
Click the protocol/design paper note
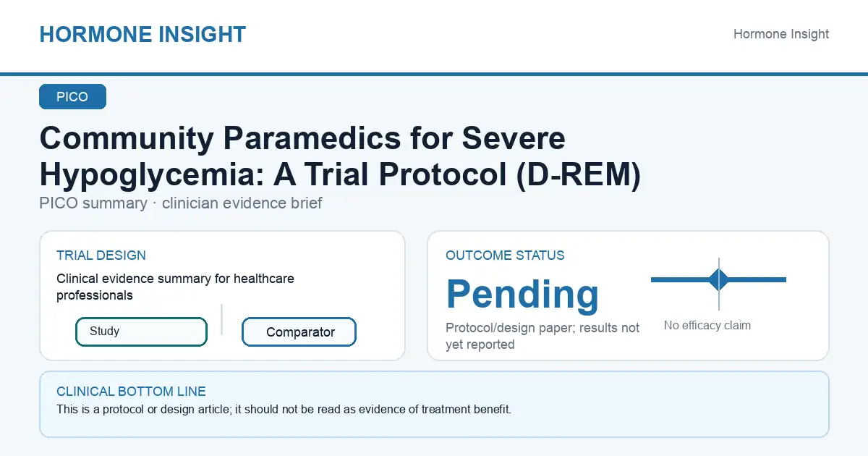[542, 336]
